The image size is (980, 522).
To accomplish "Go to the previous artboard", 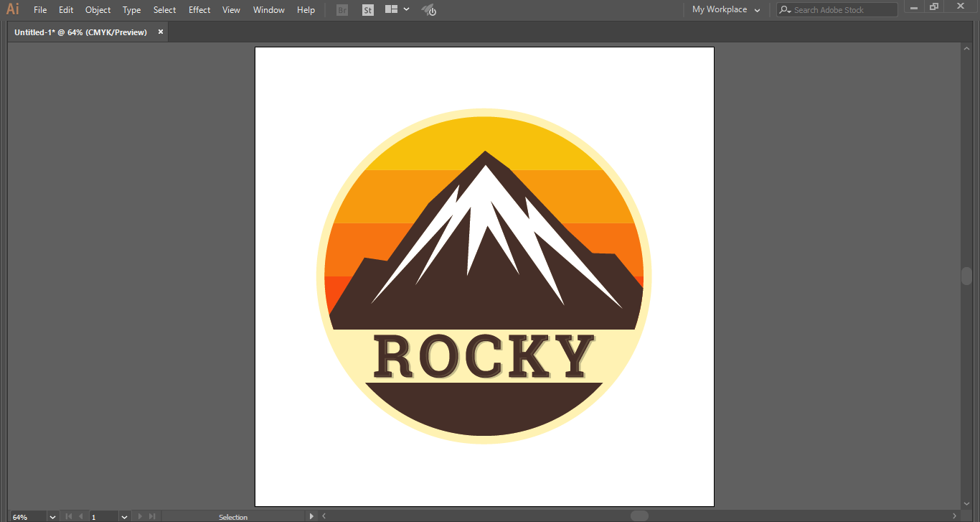I will point(80,516).
